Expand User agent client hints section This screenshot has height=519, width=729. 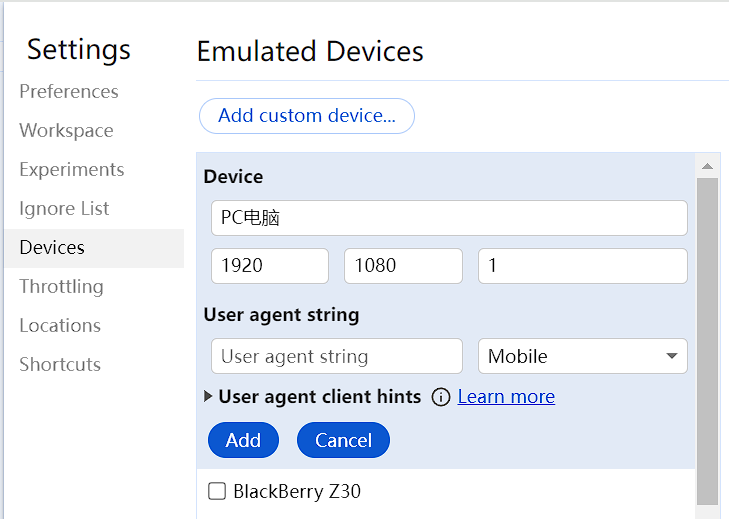click(x=208, y=397)
